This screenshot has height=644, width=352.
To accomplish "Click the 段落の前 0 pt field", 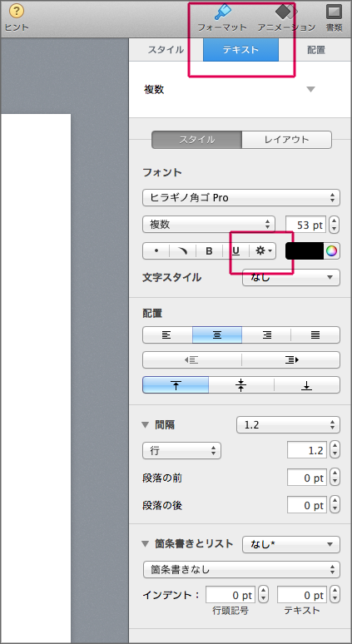I will point(307,478).
